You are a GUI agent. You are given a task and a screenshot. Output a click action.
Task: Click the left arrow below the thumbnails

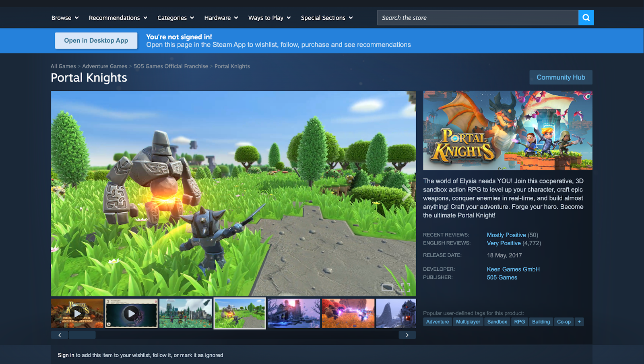pos(59,334)
